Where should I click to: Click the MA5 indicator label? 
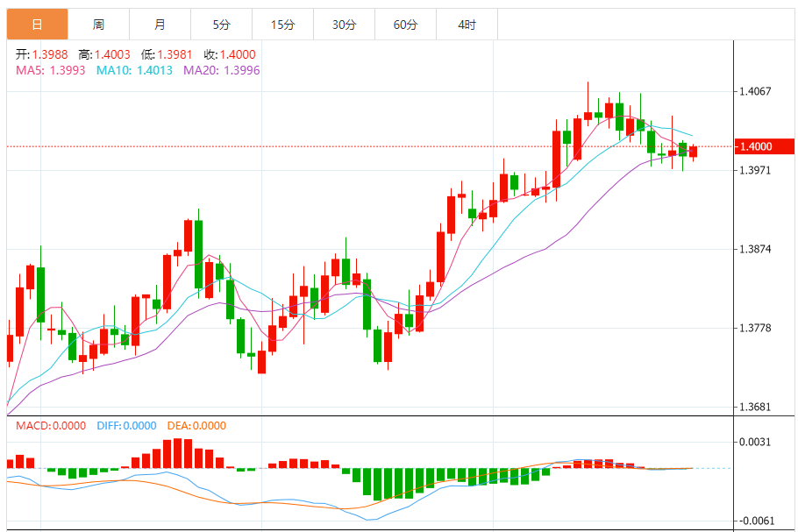[51, 70]
